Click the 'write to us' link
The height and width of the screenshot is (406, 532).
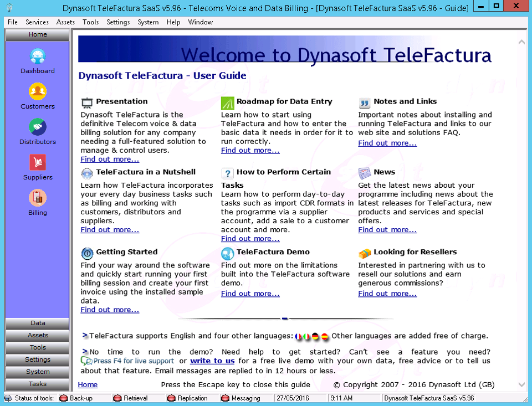point(212,361)
